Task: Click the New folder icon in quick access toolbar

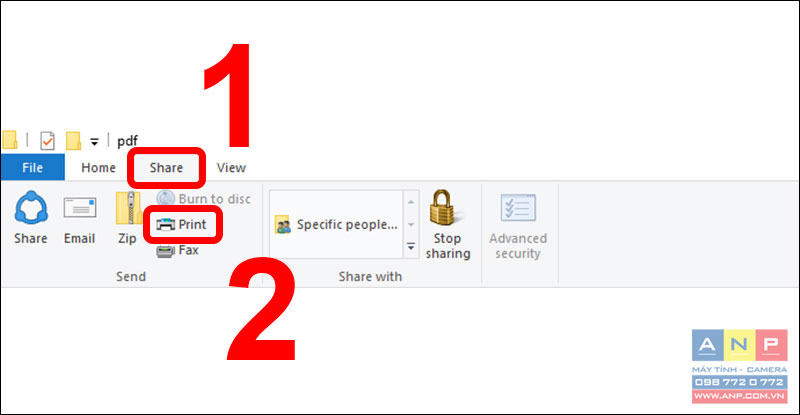Action: [x=73, y=140]
